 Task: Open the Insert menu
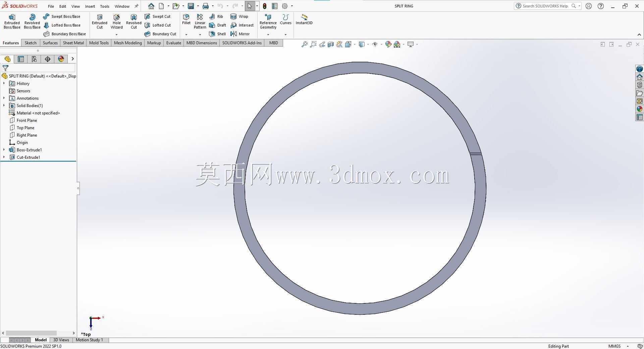pyautogui.click(x=90, y=6)
